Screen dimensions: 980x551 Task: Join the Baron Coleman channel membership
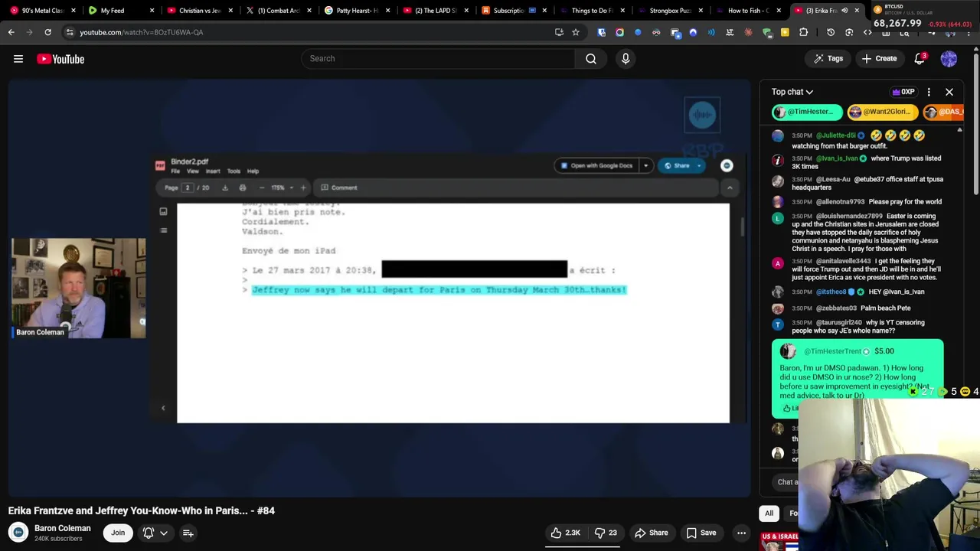tap(118, 533)
